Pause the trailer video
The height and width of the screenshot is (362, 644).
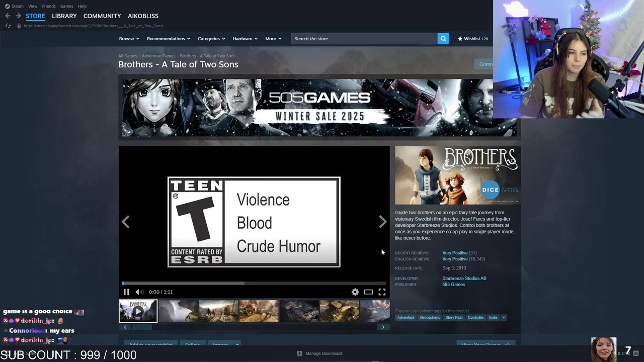(x=126, y=292)
